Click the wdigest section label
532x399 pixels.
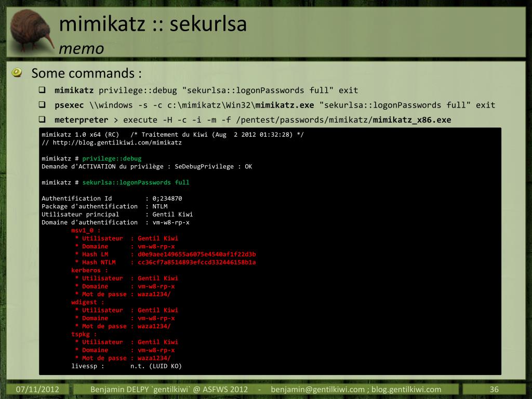click(x=87, y=302)
